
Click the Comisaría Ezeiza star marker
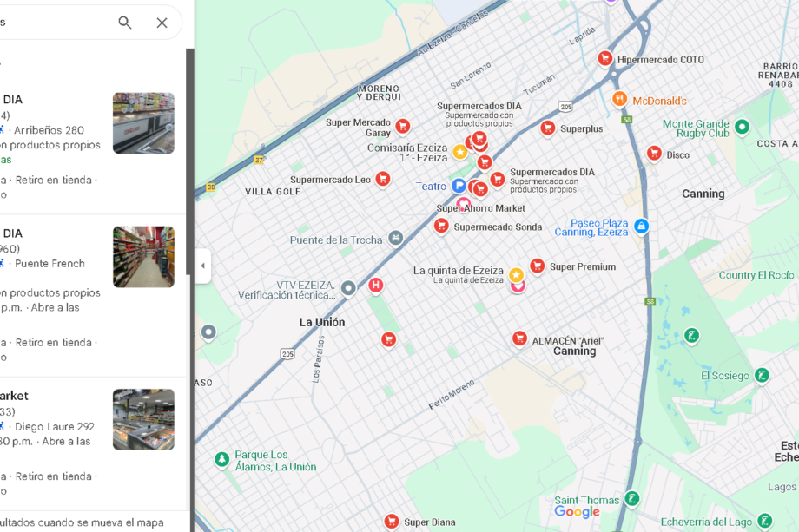pos(459,152)
